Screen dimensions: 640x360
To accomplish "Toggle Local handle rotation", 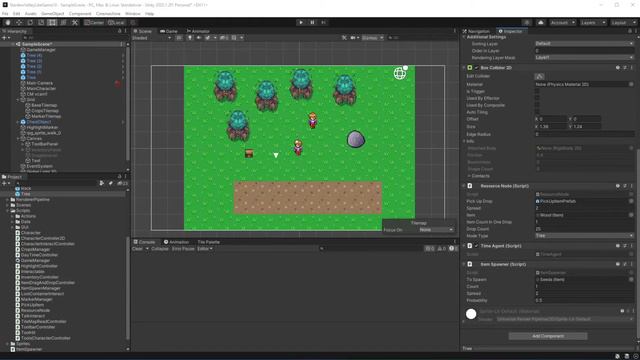I will (116, 22).
